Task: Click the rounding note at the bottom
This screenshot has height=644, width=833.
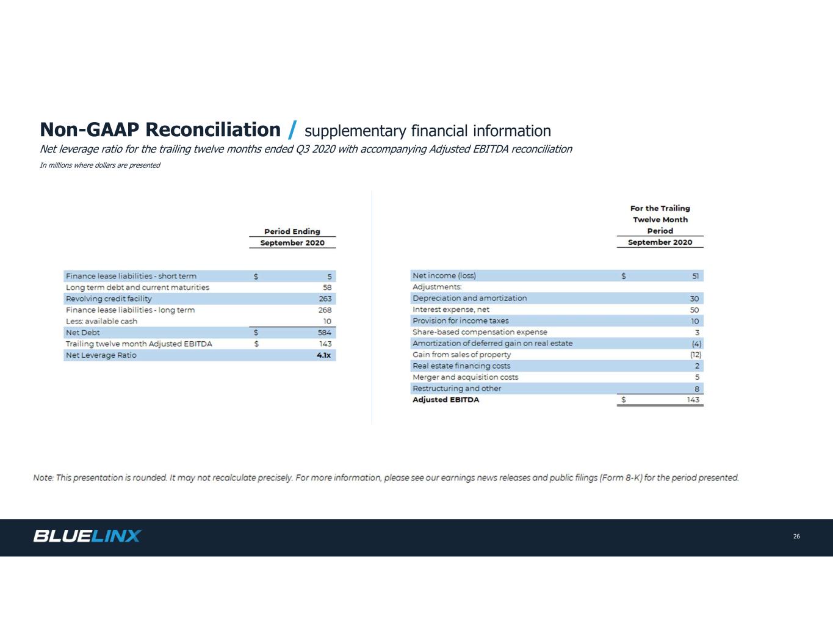Action: pyautogui.click(x=386, y=478)
